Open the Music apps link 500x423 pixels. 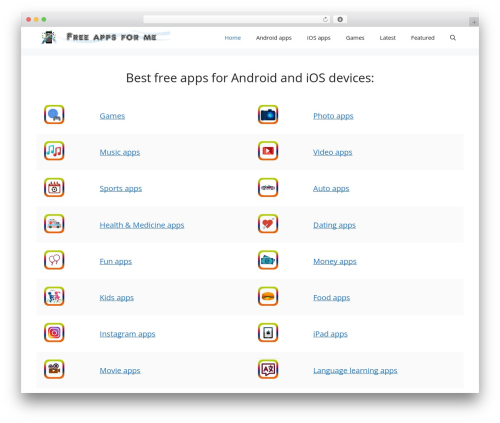coord(120,152)
